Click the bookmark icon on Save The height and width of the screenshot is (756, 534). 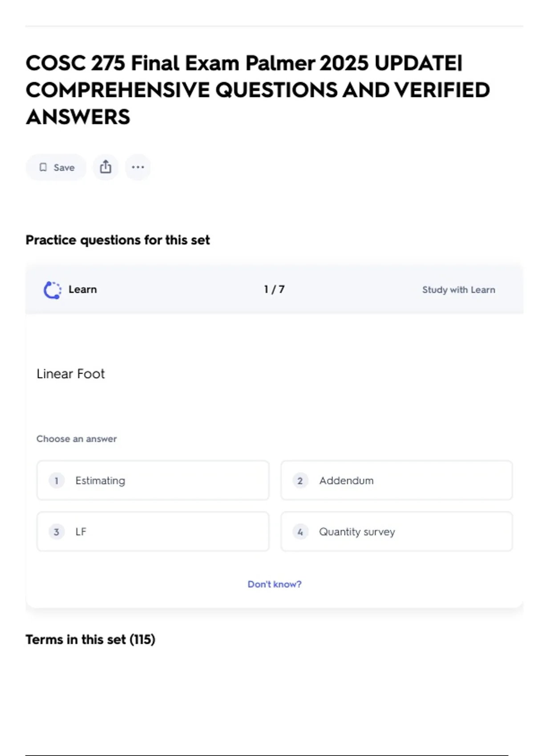(43, 167)
